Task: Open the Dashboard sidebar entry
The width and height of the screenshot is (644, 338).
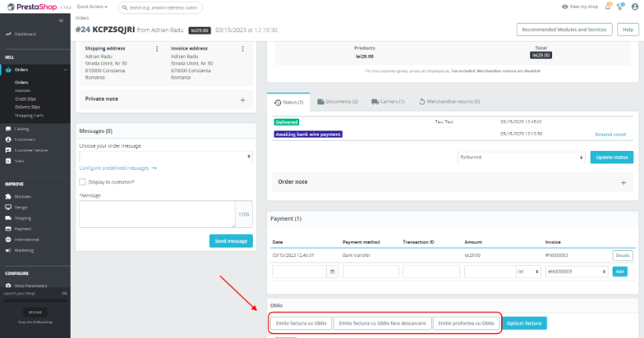Action: (x=25, y=34)
